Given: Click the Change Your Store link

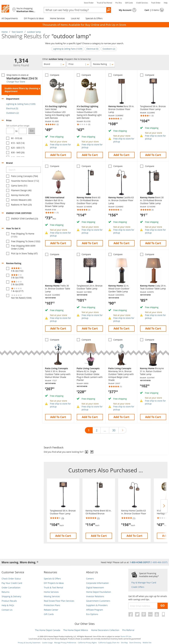Looking at the screenshot, I should click(16, 81).
